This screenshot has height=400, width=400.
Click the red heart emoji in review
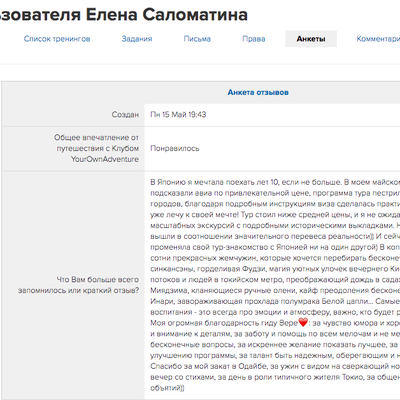click(x=303, y=322)
